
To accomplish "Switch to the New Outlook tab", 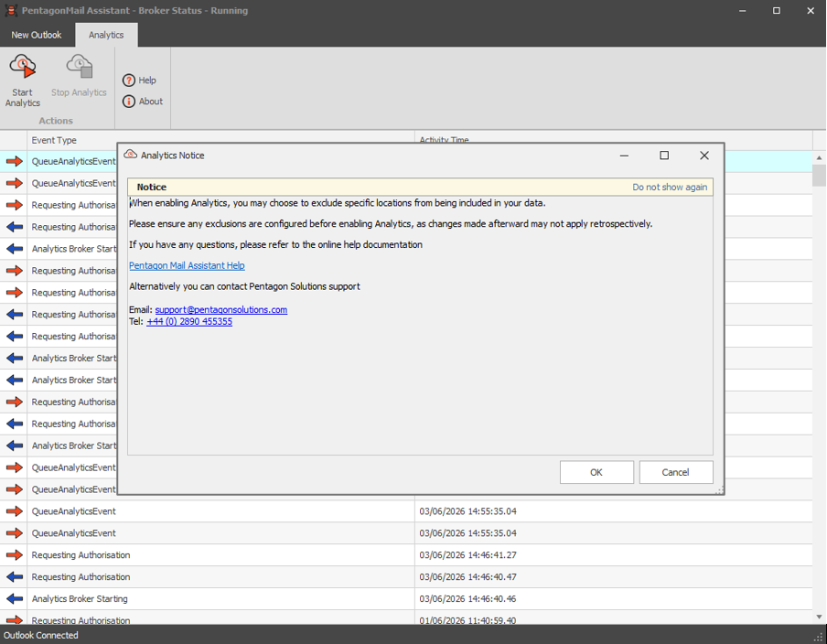I will tap(37, 35).
